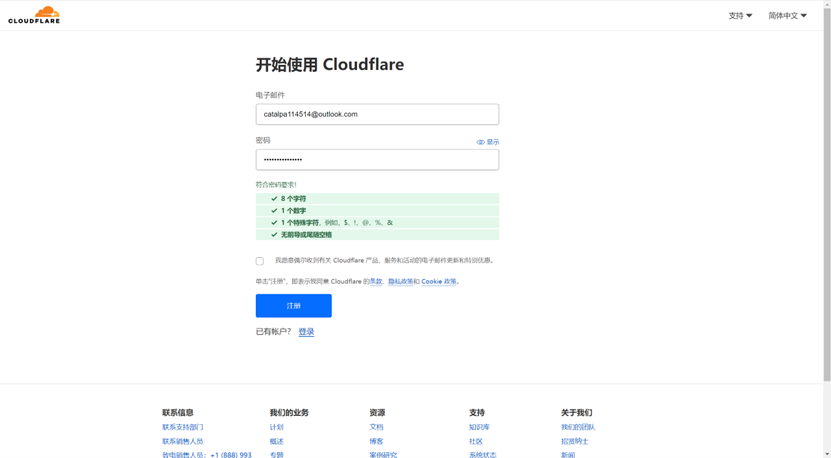Open the 条款 terms link
This screenshot has height=458, width=831.
(376, 281)
